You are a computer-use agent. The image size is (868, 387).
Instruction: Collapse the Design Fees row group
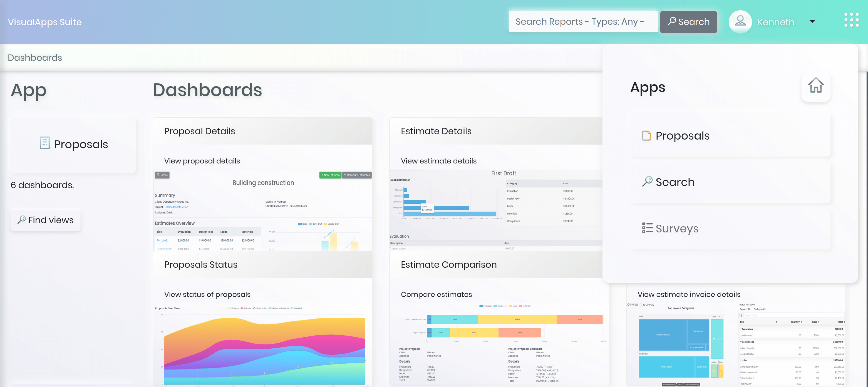click(741, 342)
